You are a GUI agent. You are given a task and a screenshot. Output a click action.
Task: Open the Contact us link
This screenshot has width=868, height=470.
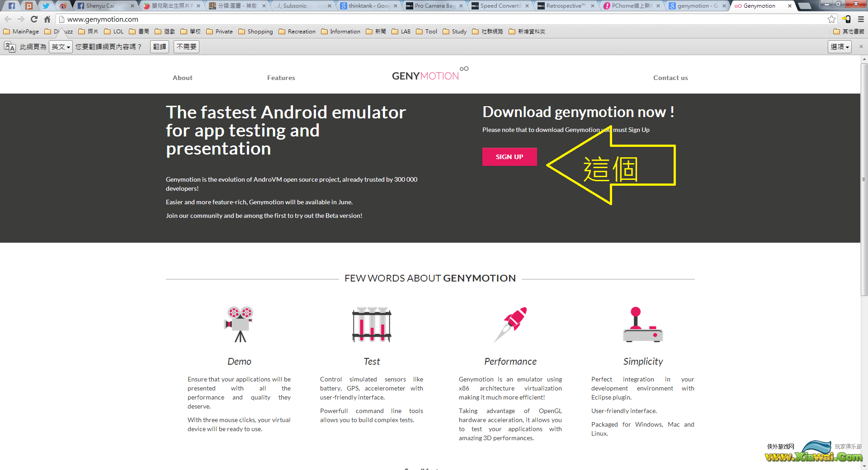(670, 78)
